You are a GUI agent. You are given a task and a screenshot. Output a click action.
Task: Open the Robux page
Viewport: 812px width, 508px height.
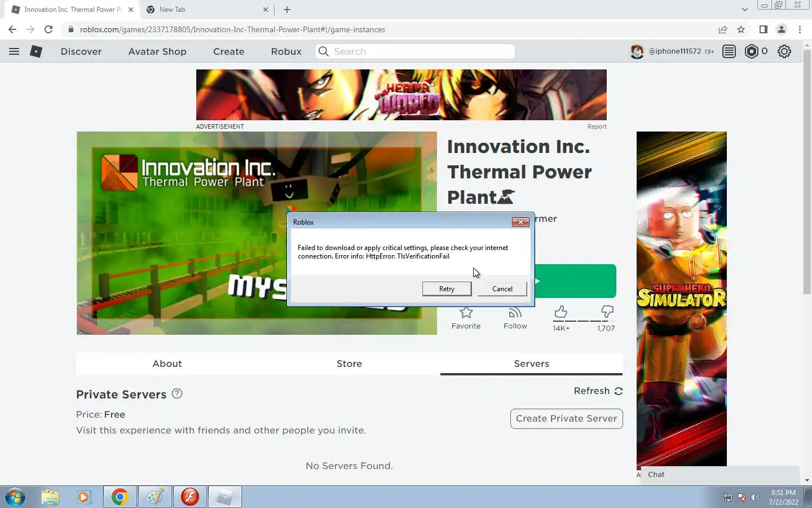tap(286, 51)
